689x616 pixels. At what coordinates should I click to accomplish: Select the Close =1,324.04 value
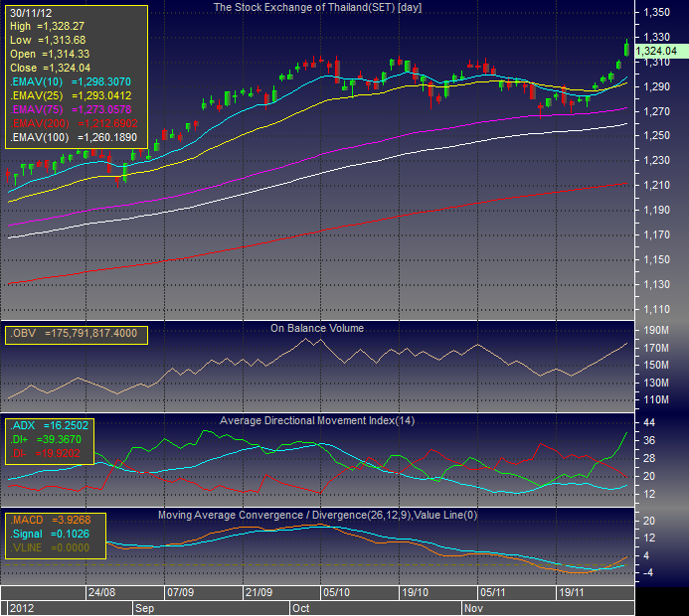coord(50,68)
